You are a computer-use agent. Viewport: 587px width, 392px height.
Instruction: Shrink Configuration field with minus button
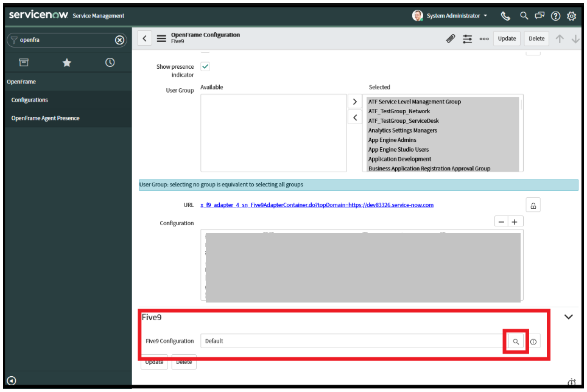coord(501,222)
